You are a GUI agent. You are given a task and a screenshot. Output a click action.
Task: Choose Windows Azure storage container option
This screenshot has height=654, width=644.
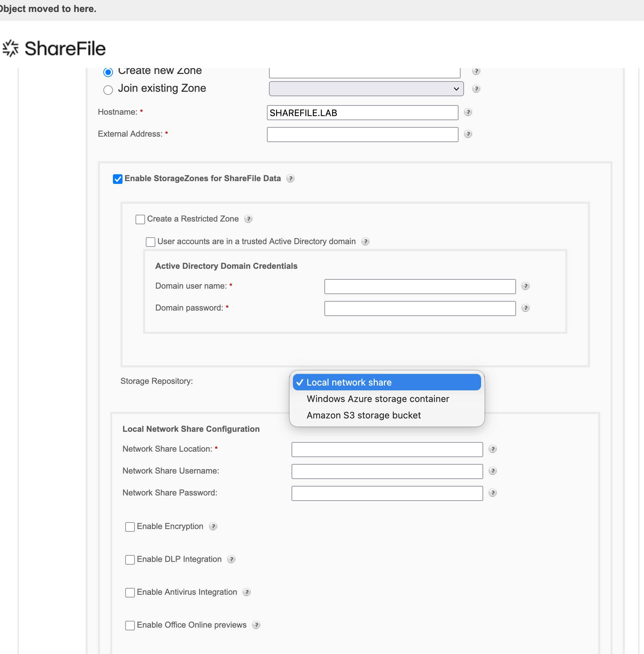coord(387,399)
